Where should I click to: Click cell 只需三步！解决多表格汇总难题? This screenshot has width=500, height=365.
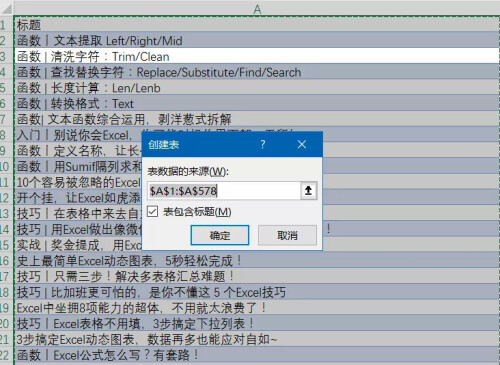click(x=257, y=276)
